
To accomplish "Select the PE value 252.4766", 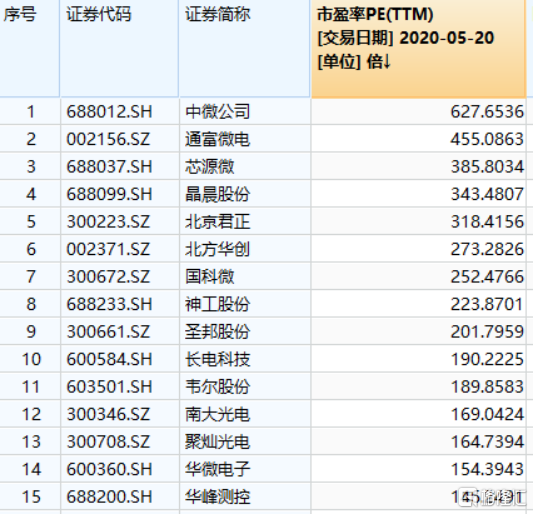I will click(487, 277).
